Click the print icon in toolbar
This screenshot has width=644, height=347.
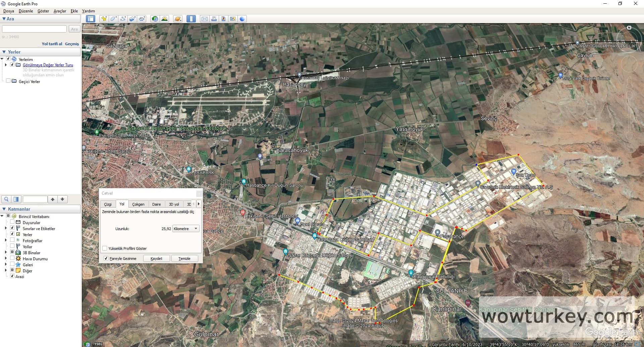214,19
